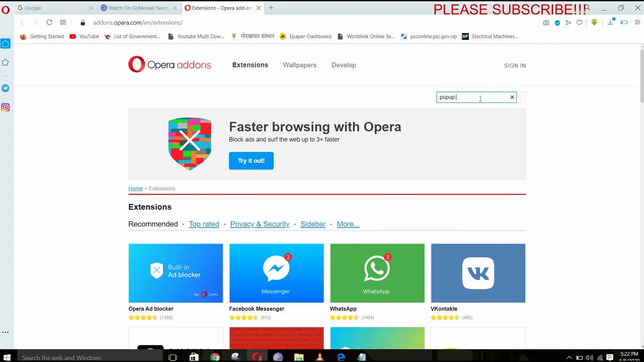This screenshot has width=644, height=362.
Task: Open My Flow send arrow icon
Action: (x=568, y=23)
